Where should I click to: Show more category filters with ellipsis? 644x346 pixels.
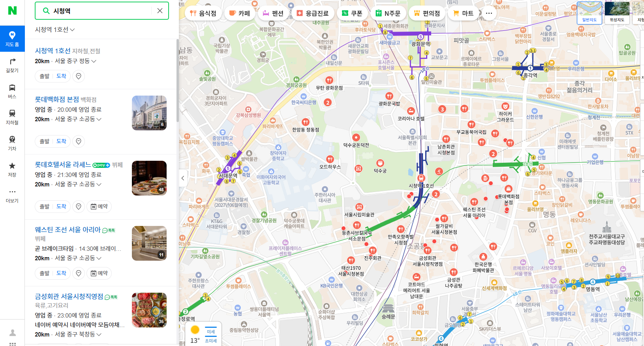pyautogui.click(x=489, y=13)
